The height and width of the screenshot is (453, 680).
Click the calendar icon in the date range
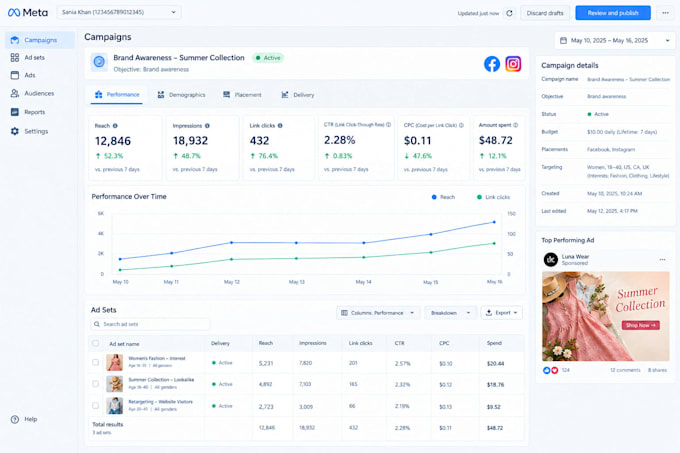(x=563, y=40)
